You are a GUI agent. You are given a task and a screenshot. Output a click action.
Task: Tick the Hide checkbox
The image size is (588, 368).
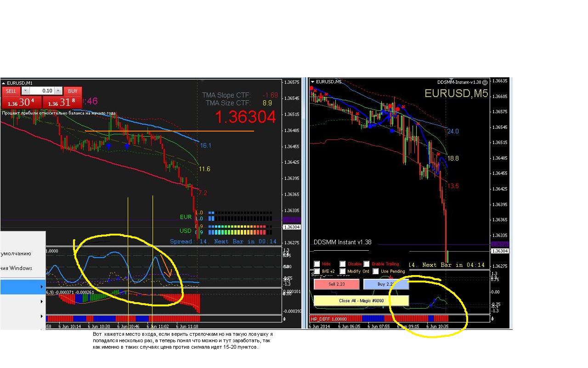pyautogui.click(x=317, y=264)
